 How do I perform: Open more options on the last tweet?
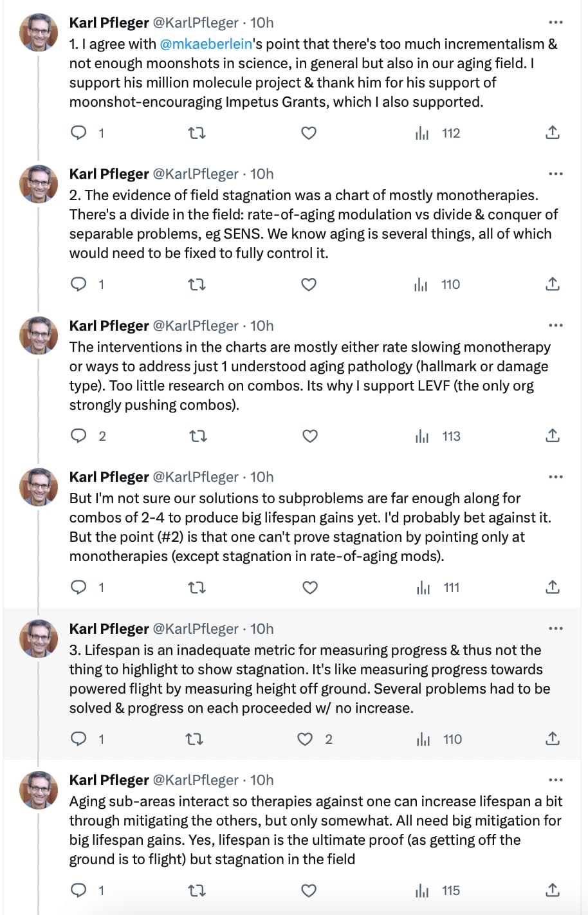555,780
